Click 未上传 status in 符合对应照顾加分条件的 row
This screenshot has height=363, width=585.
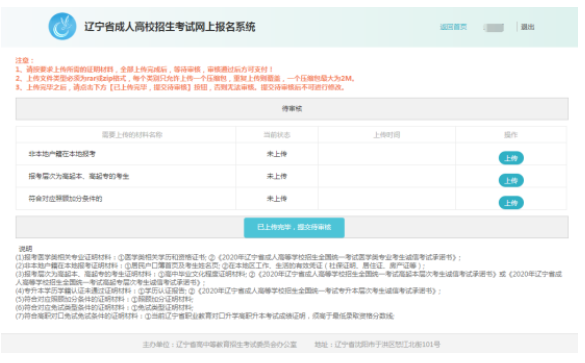277,198
